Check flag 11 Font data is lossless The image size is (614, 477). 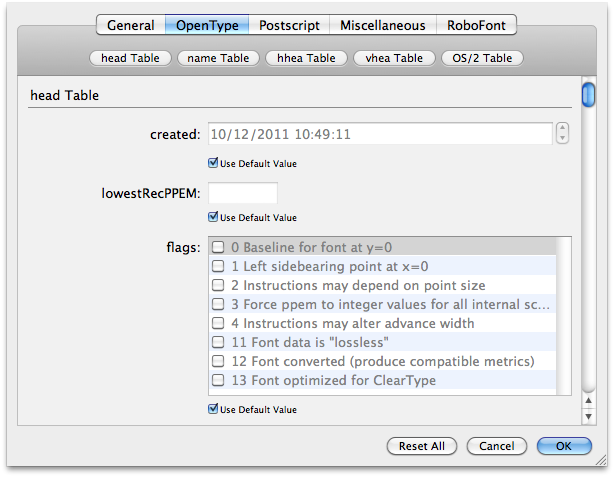[218, 342]
